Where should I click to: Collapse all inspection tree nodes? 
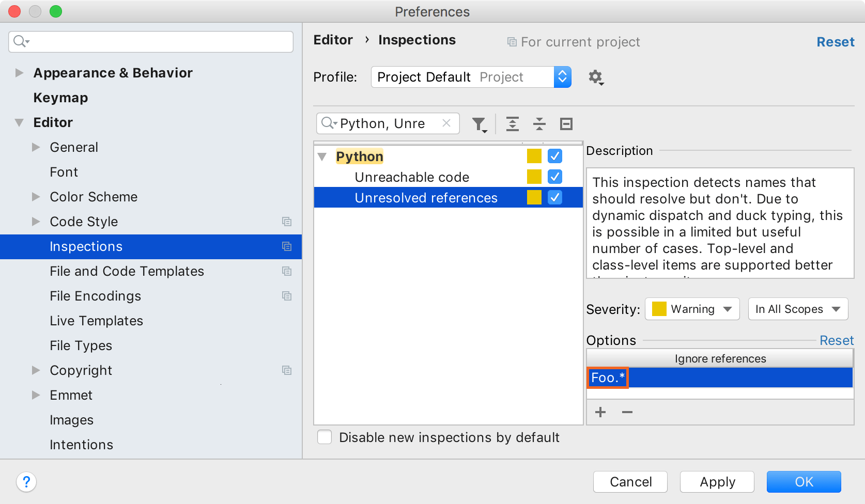[x=539, y=124]
